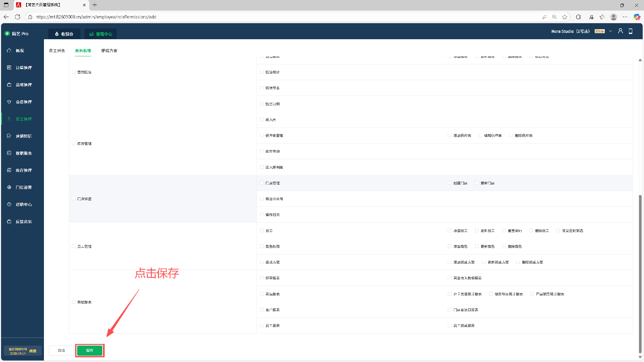Image resolution: width=644 pixels, height=362 pixels.
Task: Enable the 门店管理 checkbox
Action: 262,183
